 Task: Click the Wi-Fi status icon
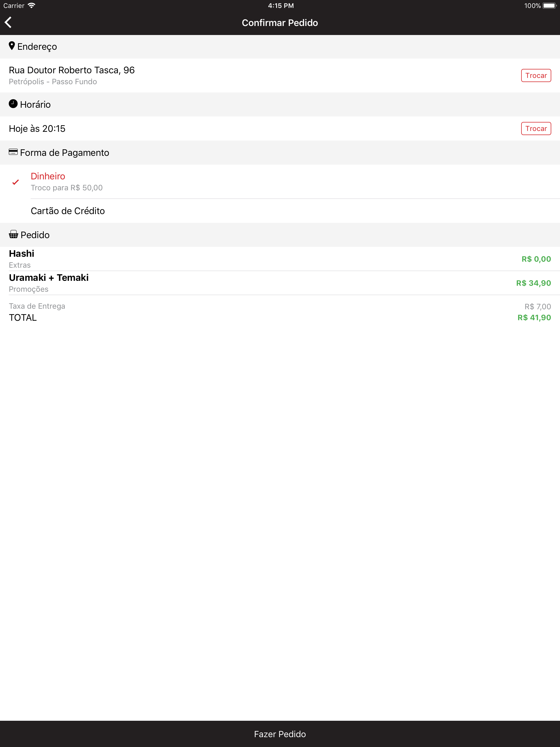(x=31, y=5)
